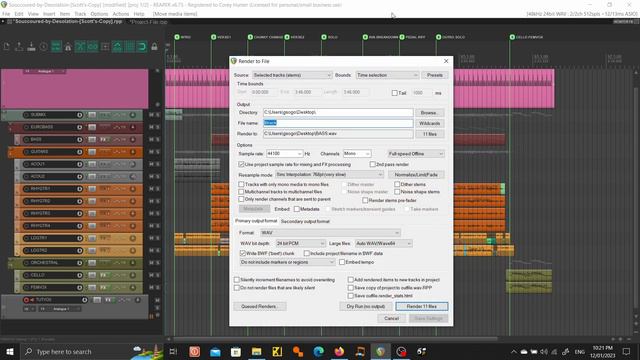Switch to Primary output format tab
Image resolution: width=640 pixels, height=360 pixels.
[256, 221]
